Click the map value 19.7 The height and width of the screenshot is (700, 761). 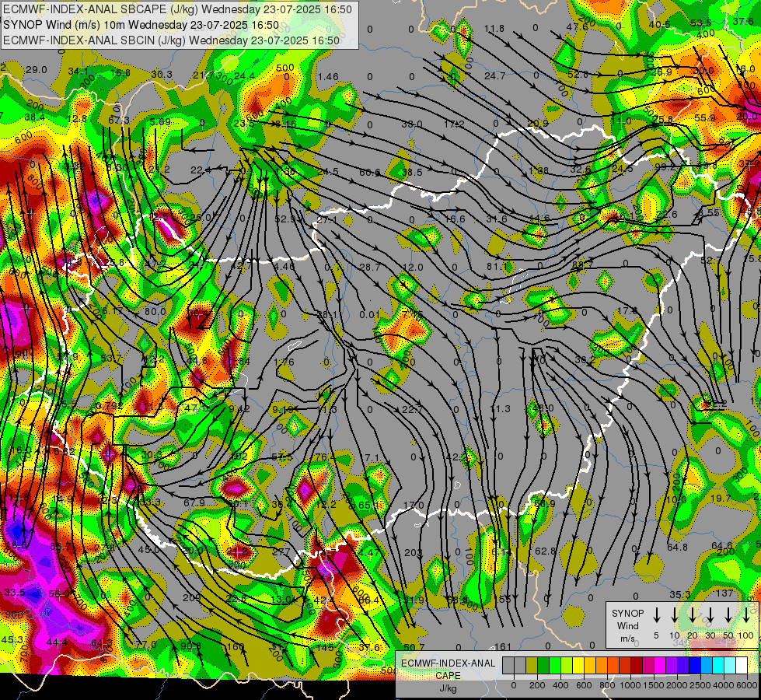[x=720, y=499]
